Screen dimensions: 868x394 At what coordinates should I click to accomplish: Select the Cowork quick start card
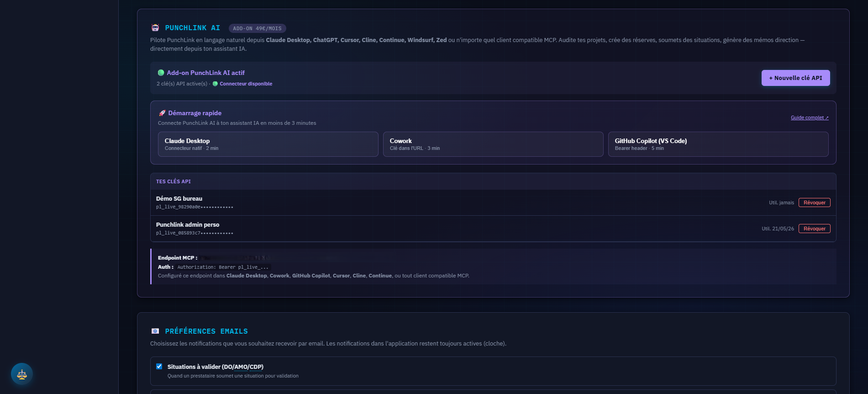coord(493,144)
